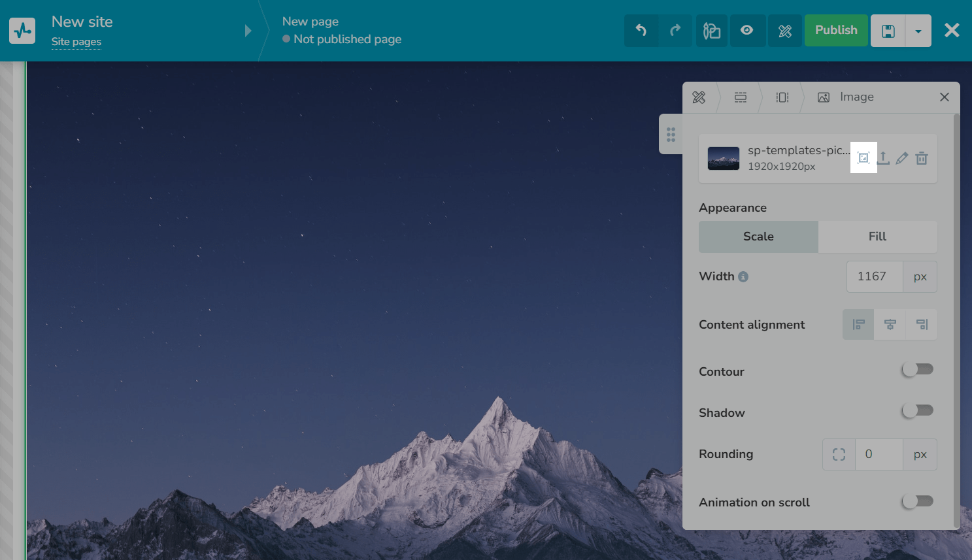Delete the image with the trash icon
The width and height of the screenshot is (972, 560).
pos(922,158)
